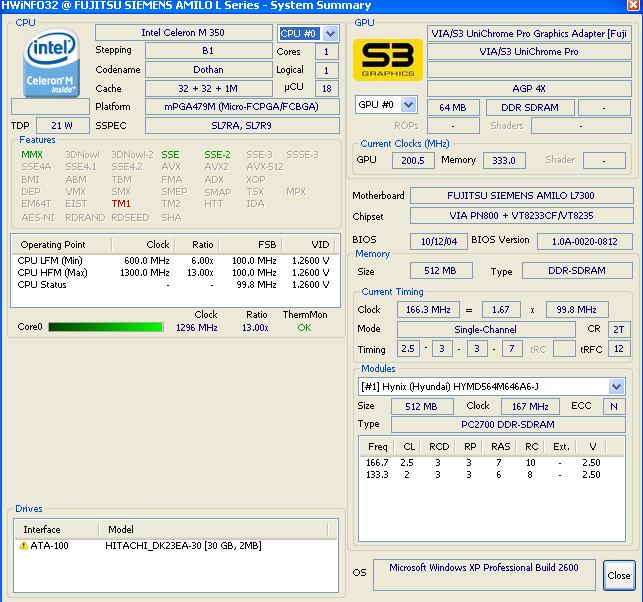
Task: Click the 64 MB video memory field
Action: tap(453, 107)
